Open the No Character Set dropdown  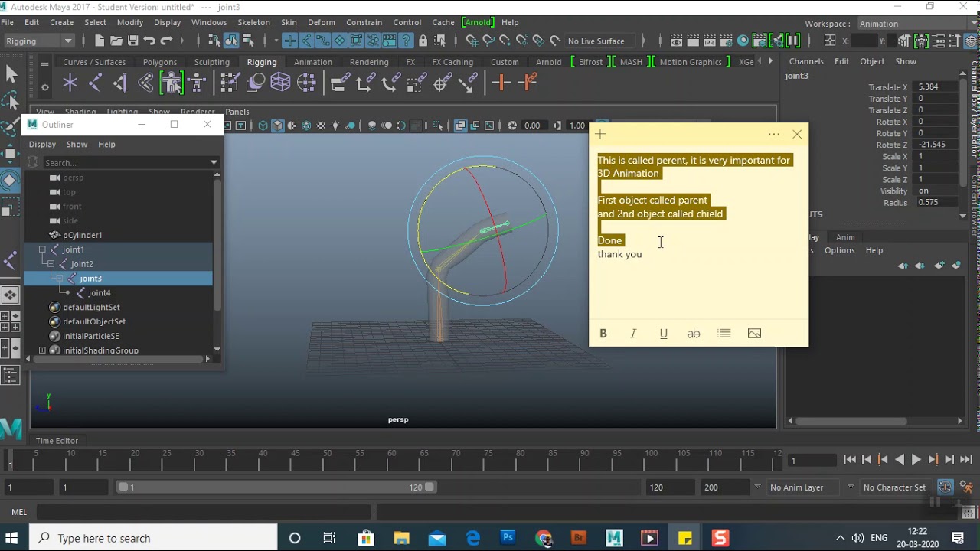pyautogui.click(x=894, y=487)
